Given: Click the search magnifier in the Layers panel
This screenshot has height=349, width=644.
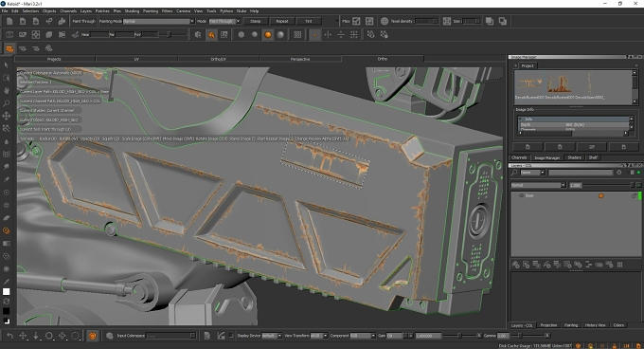Looking at the screenshot, I should pyautogui.click(x=514, y=173).
